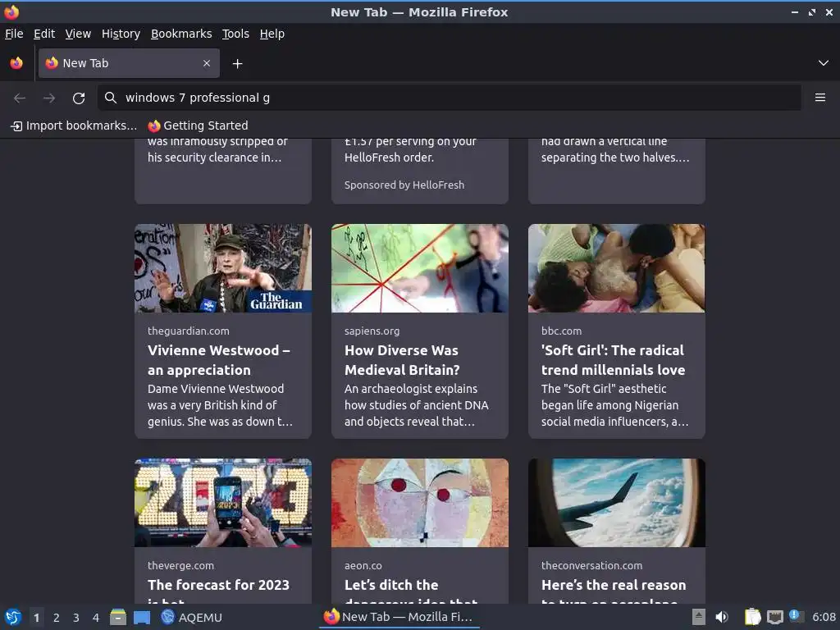Screen dimensions: 840x630
Task: Click the 2023 Verge article image
Action: (223, 503)
